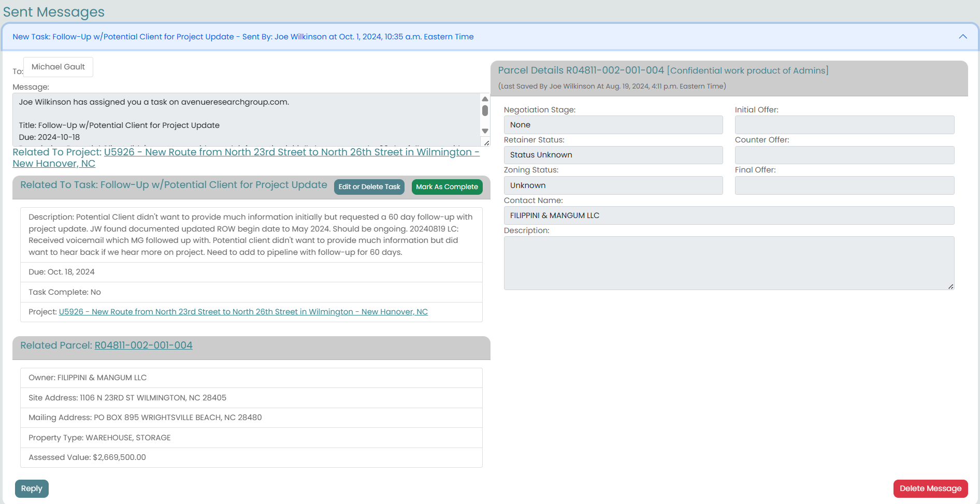Image resolution: width=980 pixels, height=504 pixels.
Task: Click the Retainer Status field
Action: pyautogui.click(x=613, y=155)
